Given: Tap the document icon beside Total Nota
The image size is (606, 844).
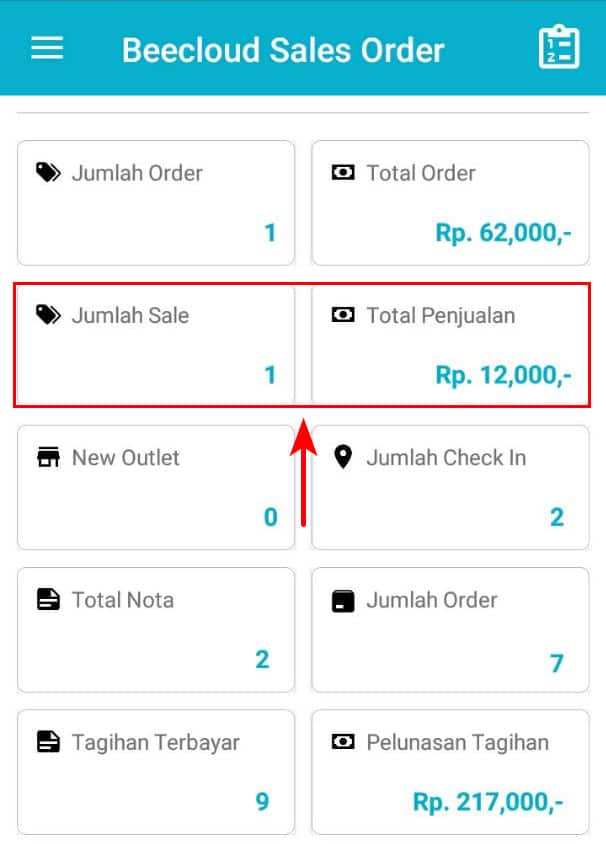Looking at the screenshot, I should tap(48, 600).
